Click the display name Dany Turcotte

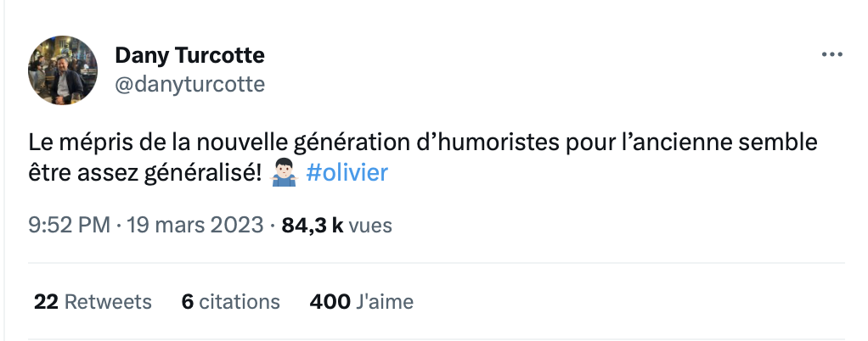189,56
